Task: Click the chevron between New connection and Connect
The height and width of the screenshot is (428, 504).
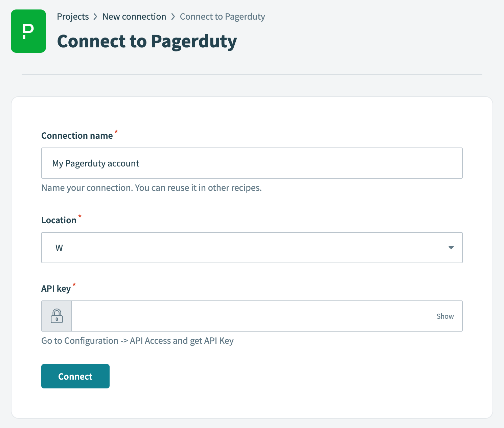Action: 174,16
